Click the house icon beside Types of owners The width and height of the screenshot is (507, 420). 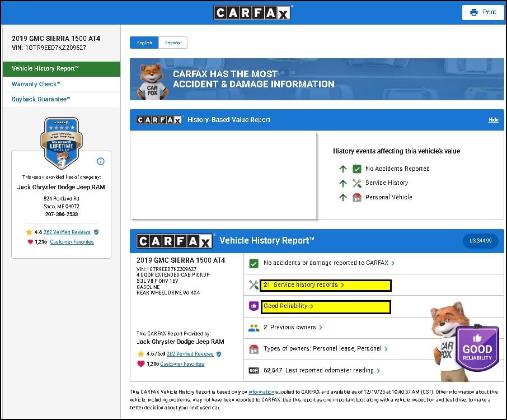coord(253,349)
